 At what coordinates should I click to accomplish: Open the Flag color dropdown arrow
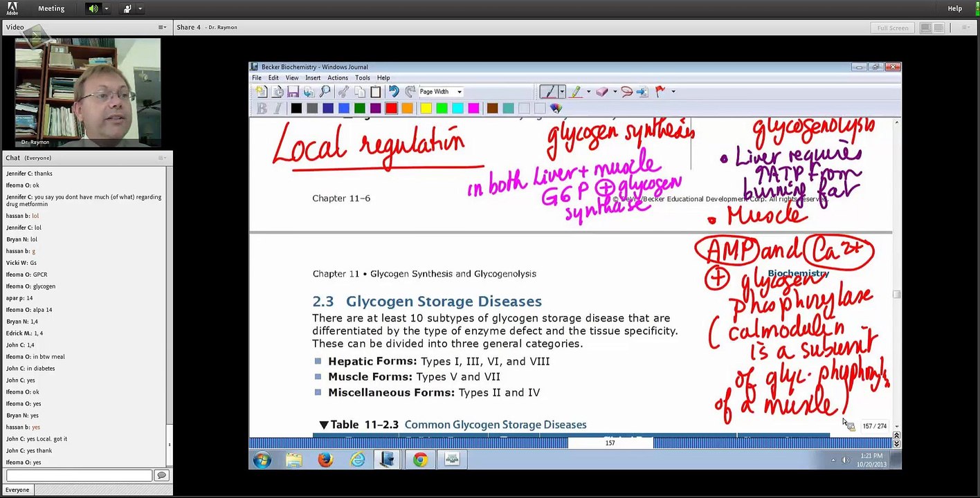click(x=673, y=91)
